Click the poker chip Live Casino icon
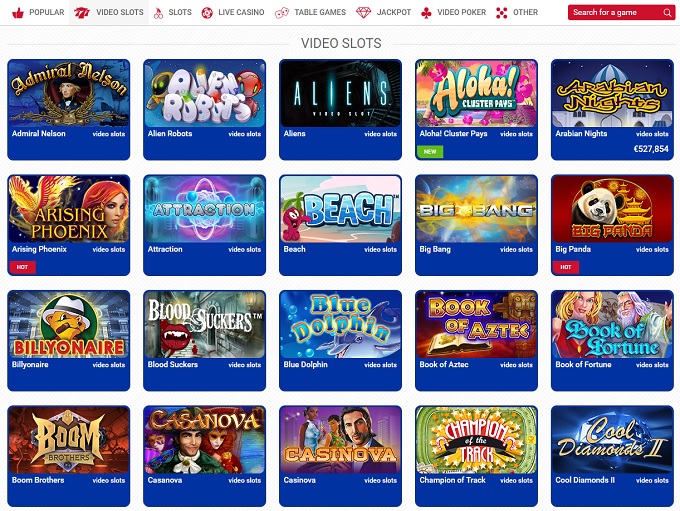The image size is (680, 511). coord(207,13)
